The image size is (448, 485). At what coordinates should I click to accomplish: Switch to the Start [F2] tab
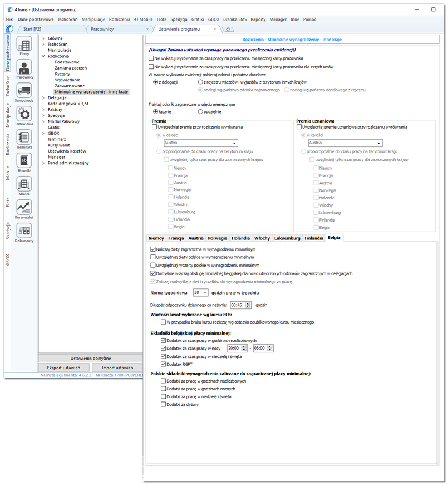32,29
